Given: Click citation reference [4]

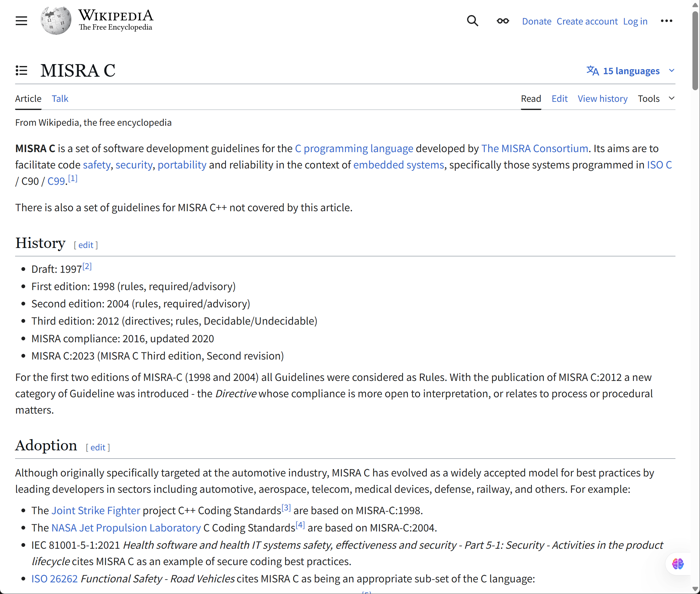Looking at the screenshot, I should point(300,525).
